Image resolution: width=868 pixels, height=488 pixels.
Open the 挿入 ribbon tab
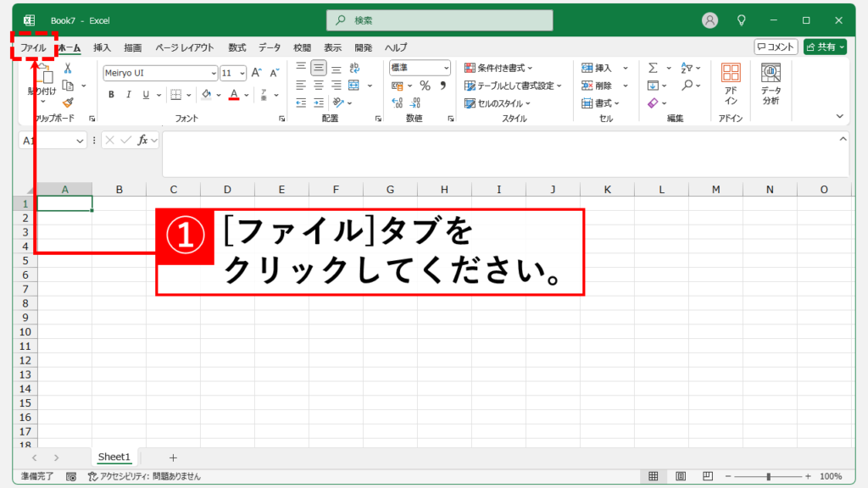tap(102, 47)
